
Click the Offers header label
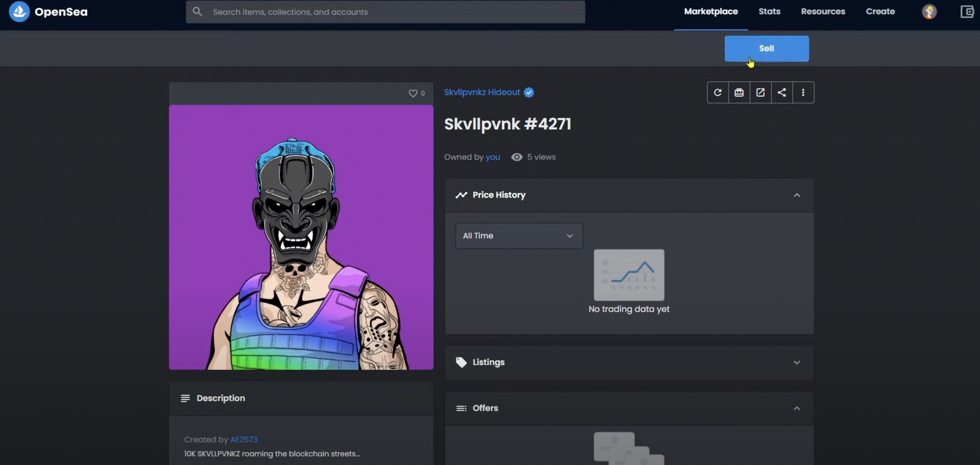485,408
